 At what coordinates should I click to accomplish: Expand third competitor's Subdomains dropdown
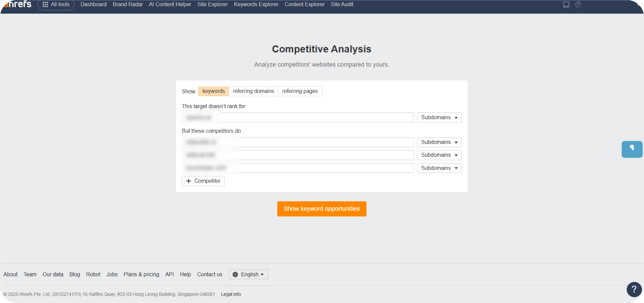point(439,168)
